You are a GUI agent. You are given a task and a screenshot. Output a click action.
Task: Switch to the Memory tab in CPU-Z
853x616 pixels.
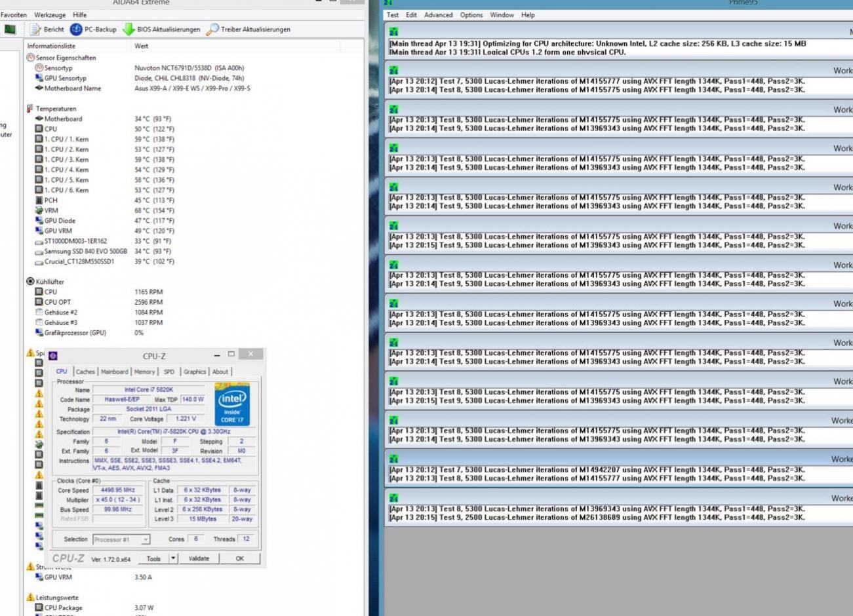pos(144,372)
